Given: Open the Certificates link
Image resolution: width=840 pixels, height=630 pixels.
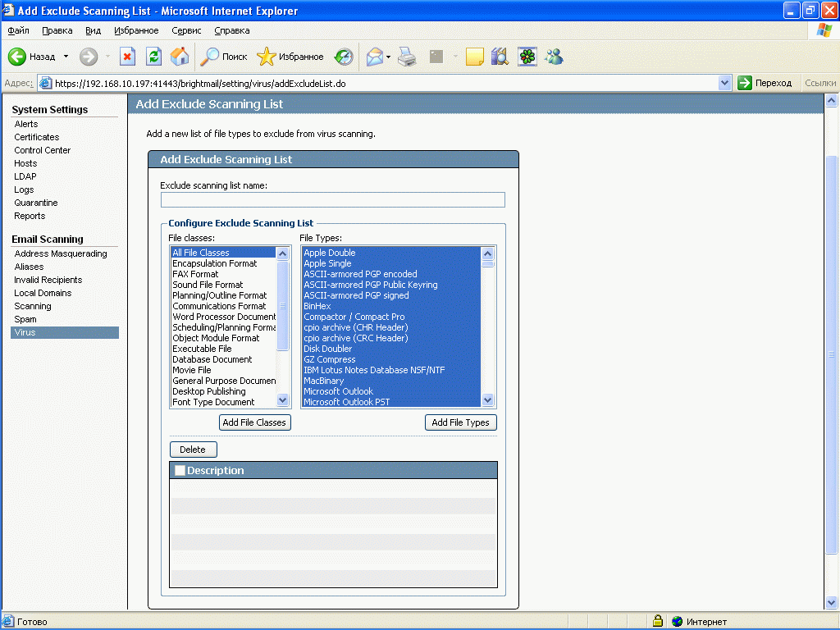Looking at the screenshot, I should click(x=37, y=137).
